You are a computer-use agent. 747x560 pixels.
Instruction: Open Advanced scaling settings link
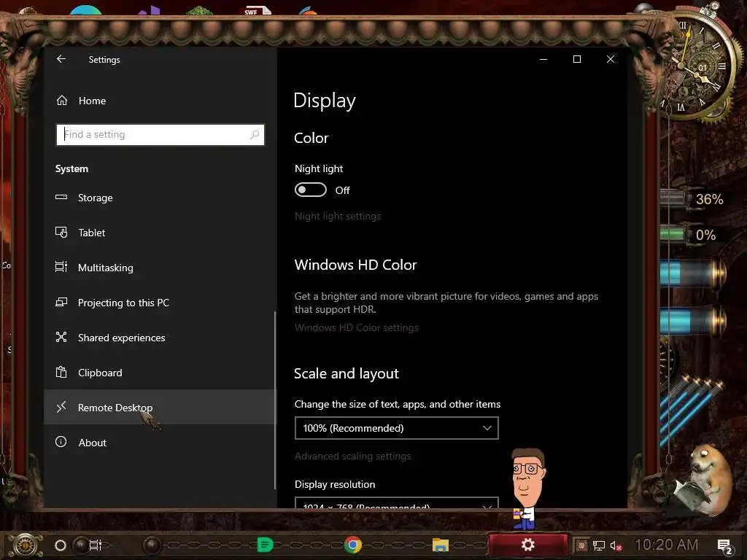point(352,456)
